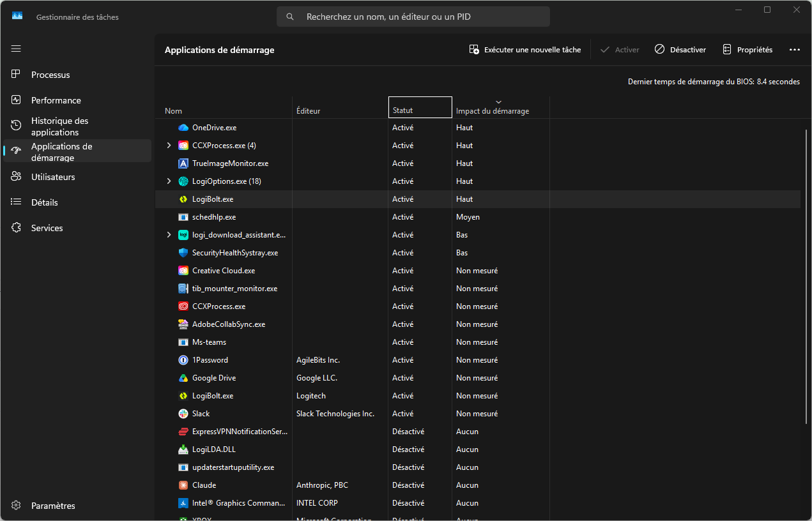Click the CCXProcess.exe (4) Adobe icon
812x521 pixels.
183,146
